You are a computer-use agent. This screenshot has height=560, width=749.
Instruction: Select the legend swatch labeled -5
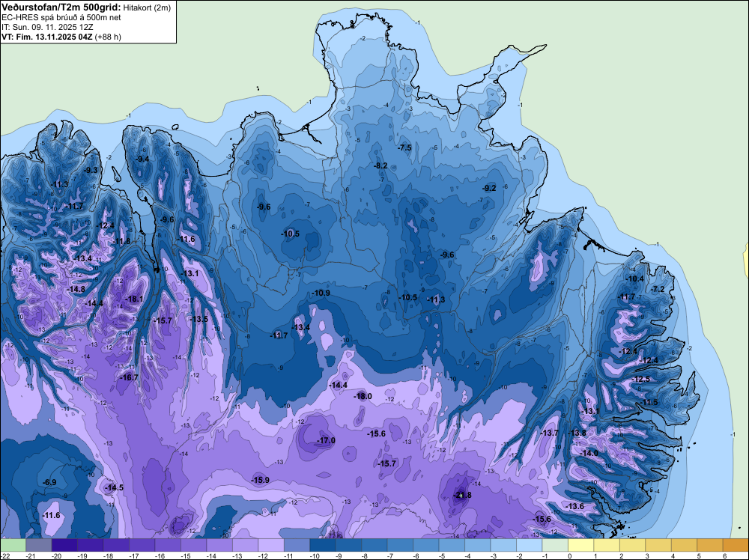452,545
